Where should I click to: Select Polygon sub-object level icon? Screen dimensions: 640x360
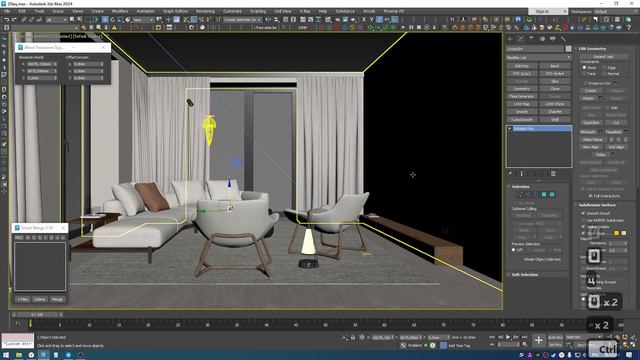(544, 195)
